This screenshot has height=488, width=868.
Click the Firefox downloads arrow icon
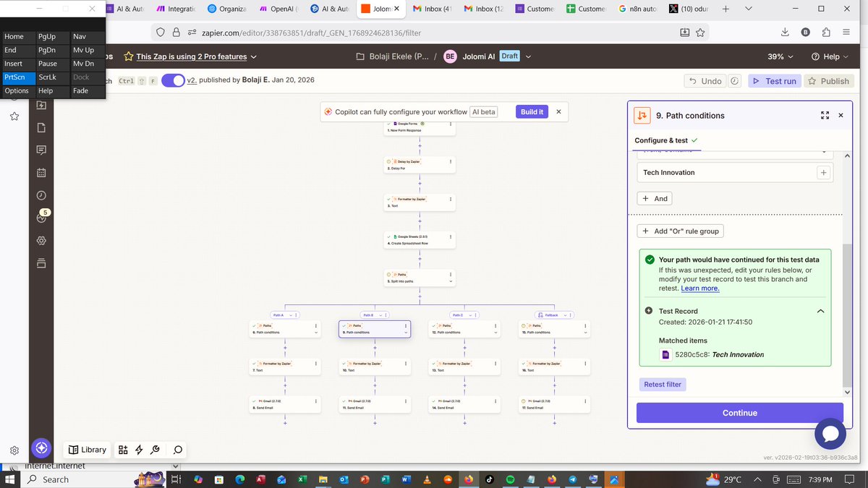[785, 33]
